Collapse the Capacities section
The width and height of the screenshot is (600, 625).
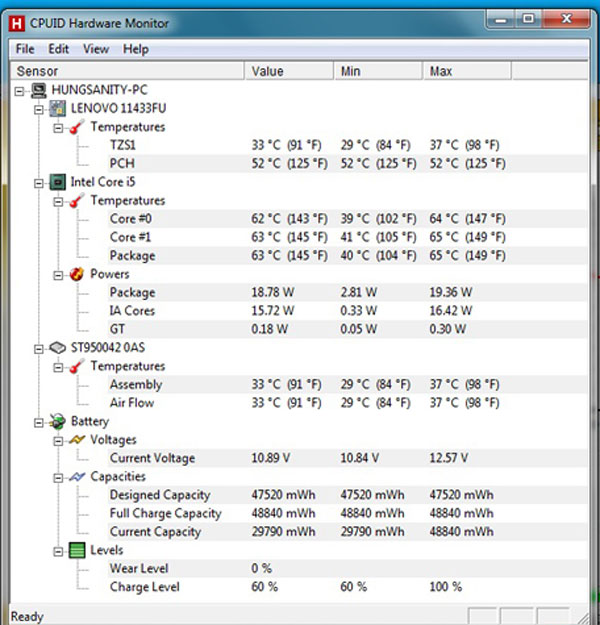tap(58, 478)
